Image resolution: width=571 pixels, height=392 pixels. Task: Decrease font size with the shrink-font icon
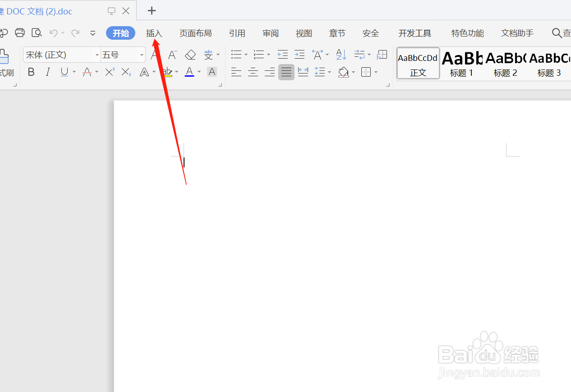[172, 55]
